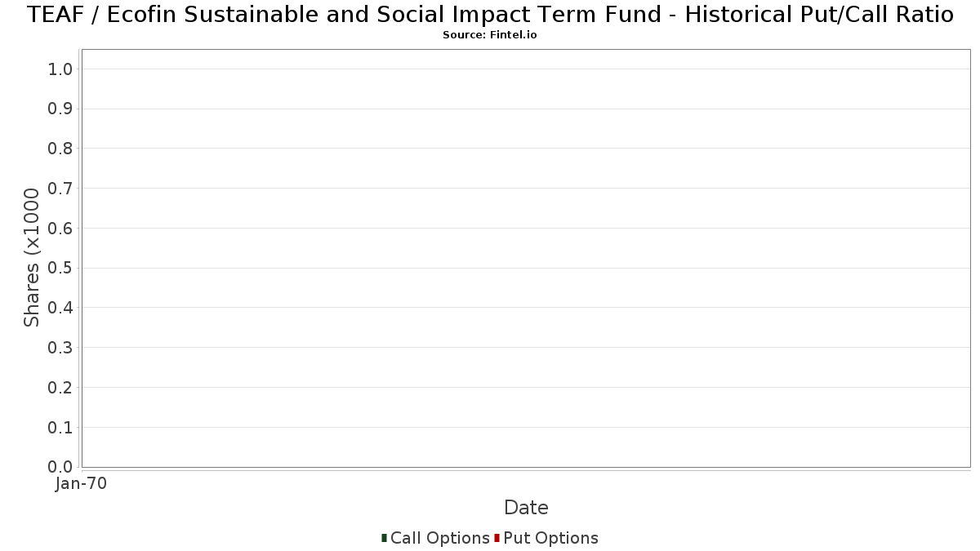Open the Source: Fintel.io subtitle

pos(490,35)
